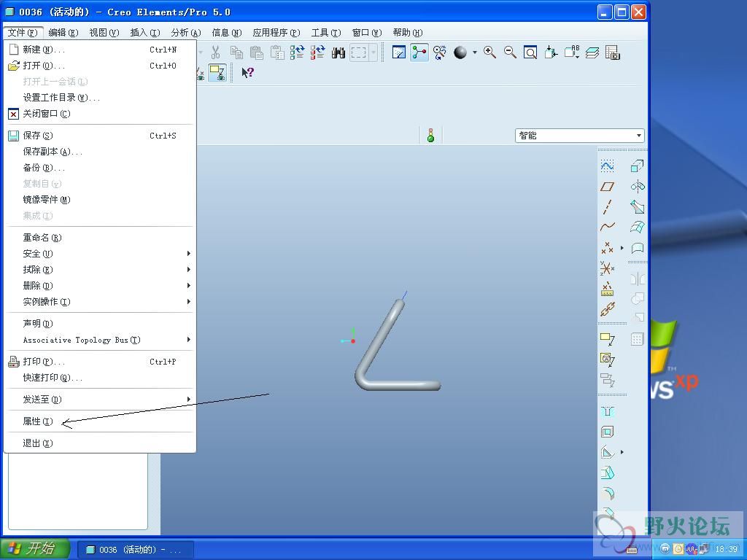Image resolution: width=747 pixels, height=560 pixels.
Task: Click the What's This help cursor icon
Action: [248, 73]
